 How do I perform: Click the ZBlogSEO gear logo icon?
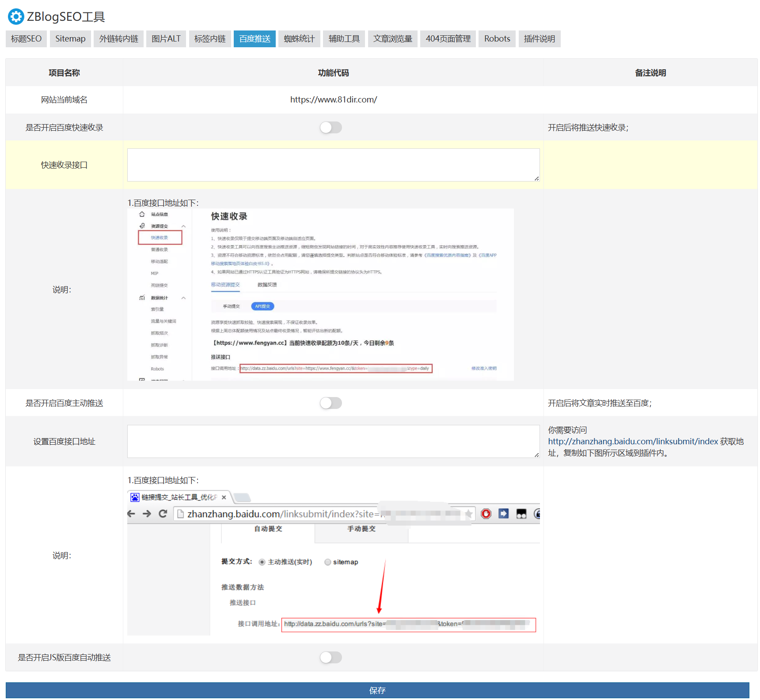point(16,17)
